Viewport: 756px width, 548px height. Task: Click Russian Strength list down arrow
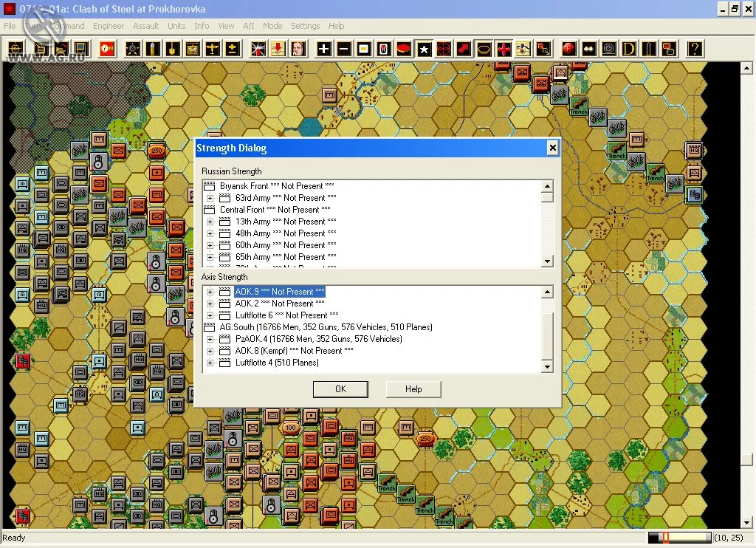click(547, 261)
